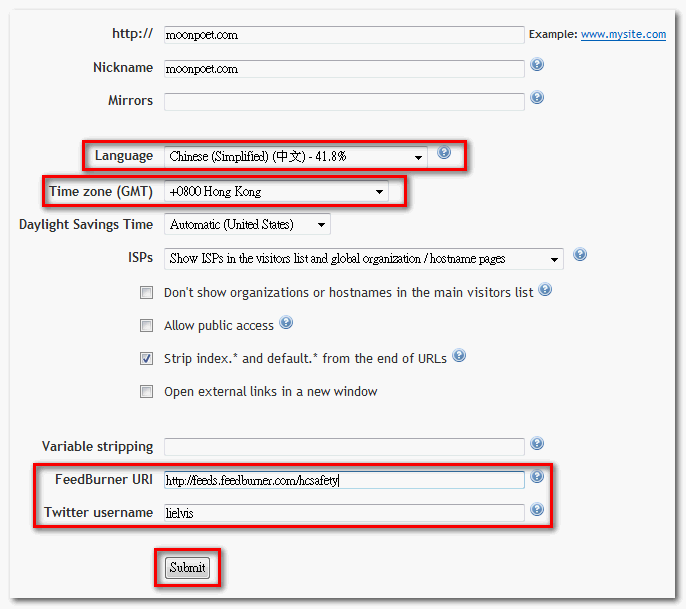Click the Twitter username text box
The height and width of the screenshot is (609, 686).
344,513
